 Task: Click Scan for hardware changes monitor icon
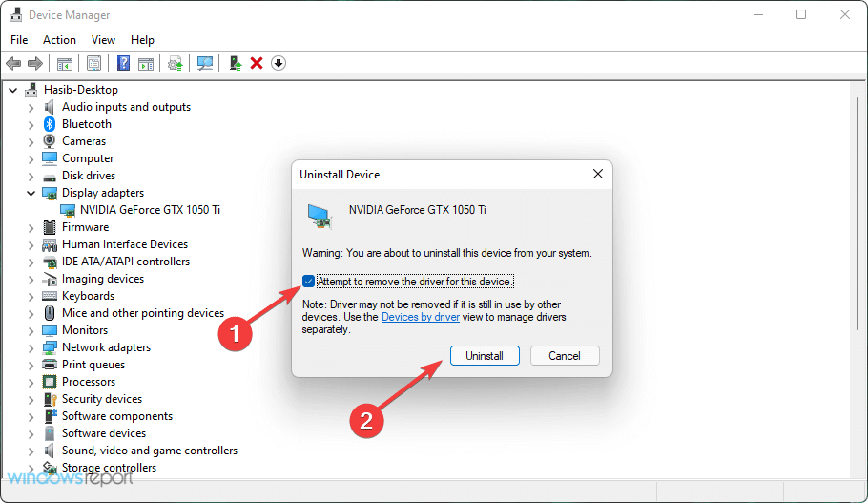click(205, 63)
